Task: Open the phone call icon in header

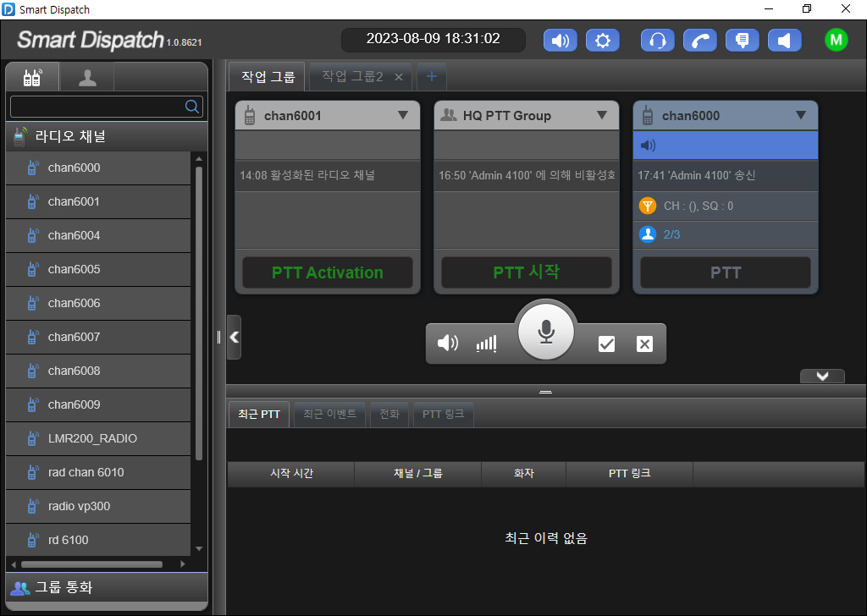Action: point(699,41)
